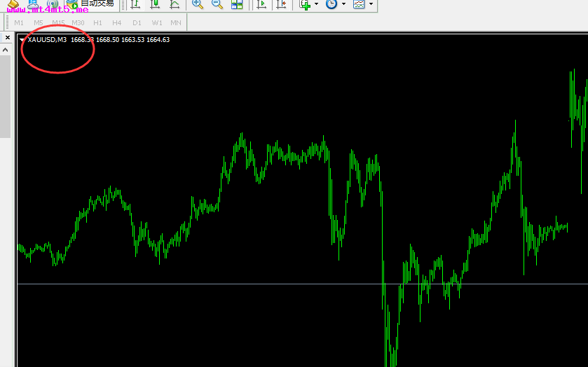588x367 pixels.
Task: Click the left panel vertical scrollbar
Action: (x=5, y=98)
